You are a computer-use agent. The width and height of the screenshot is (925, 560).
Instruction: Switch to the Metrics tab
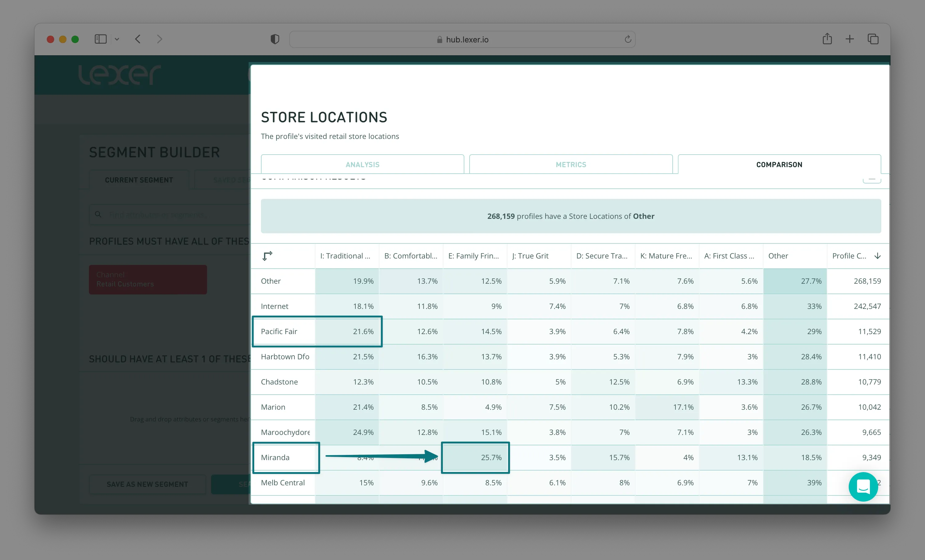point(571,164)
